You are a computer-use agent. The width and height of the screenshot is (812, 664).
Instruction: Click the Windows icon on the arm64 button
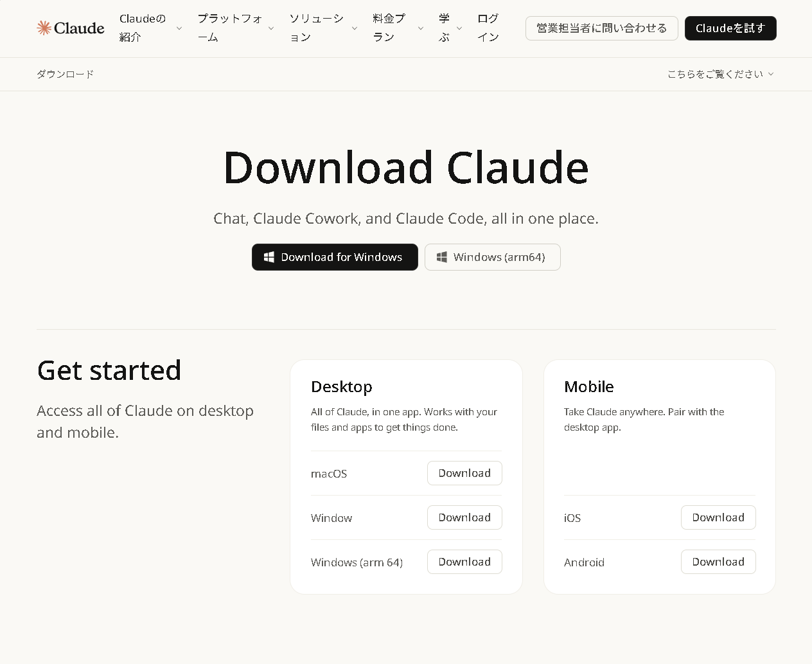(441, 256)
